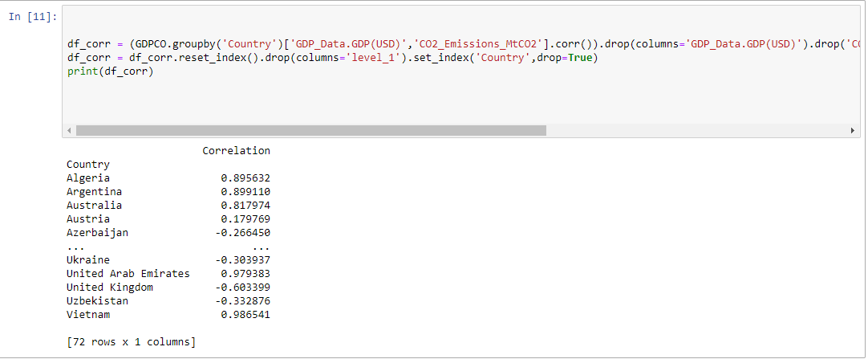Click the value -0.266450
The height and width of the screenshot is (359, 868).
242,233
